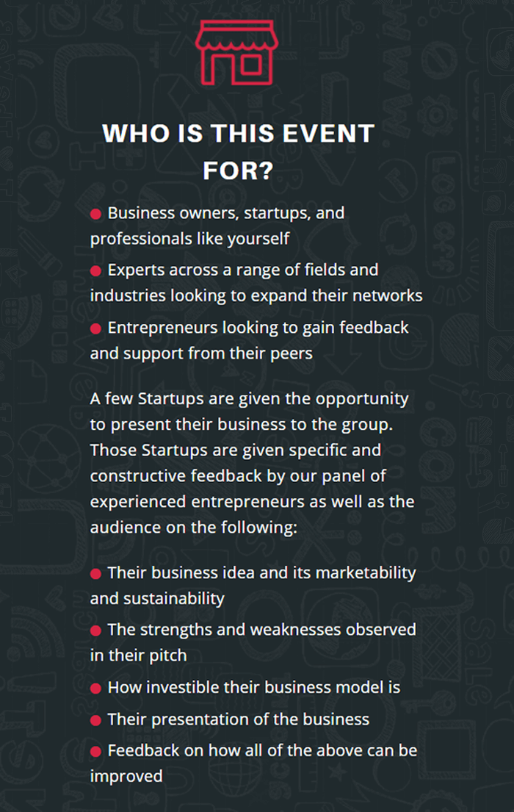Click 'A few Startups are given' paragraph
The height and width of the screenshot is (812, 514).
[253, 462]
